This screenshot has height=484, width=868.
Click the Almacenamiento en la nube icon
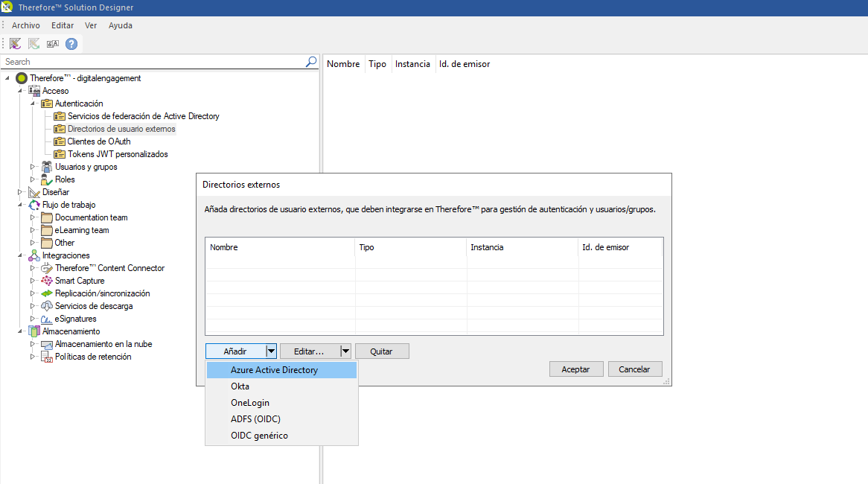pos(47,344)
